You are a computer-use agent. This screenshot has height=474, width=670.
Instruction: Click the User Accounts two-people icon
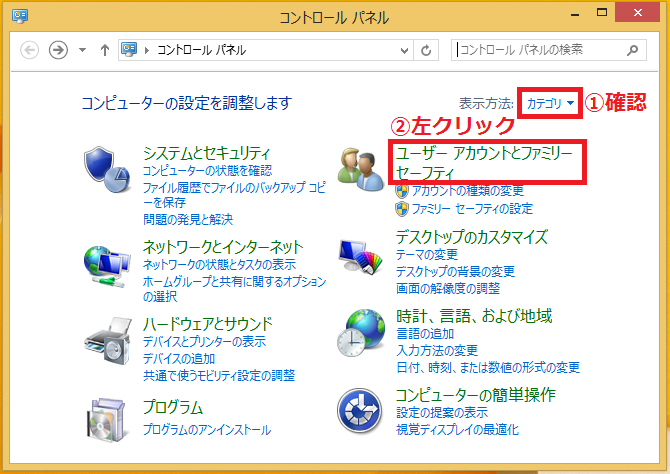(361, 170)
